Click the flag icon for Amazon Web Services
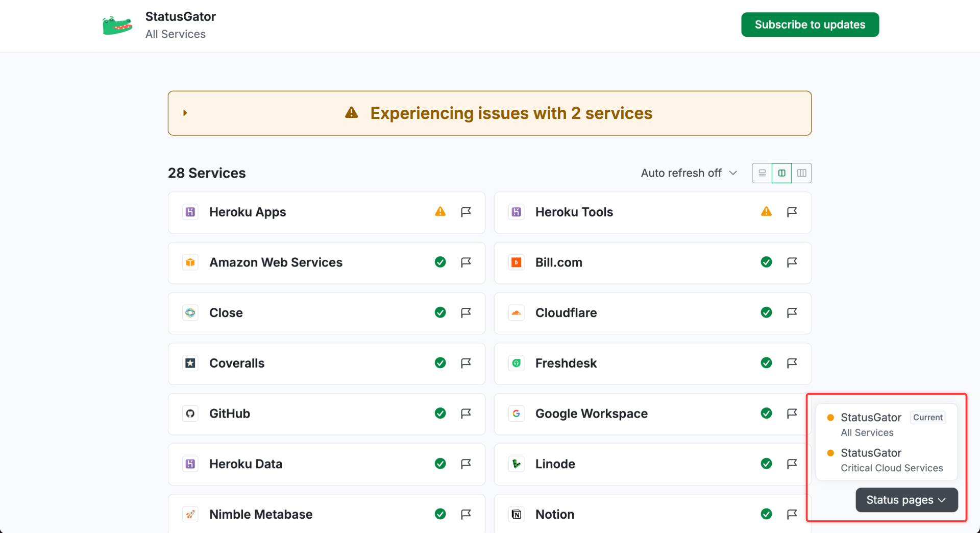Screen dimensions: 980x533 (465, 262)
